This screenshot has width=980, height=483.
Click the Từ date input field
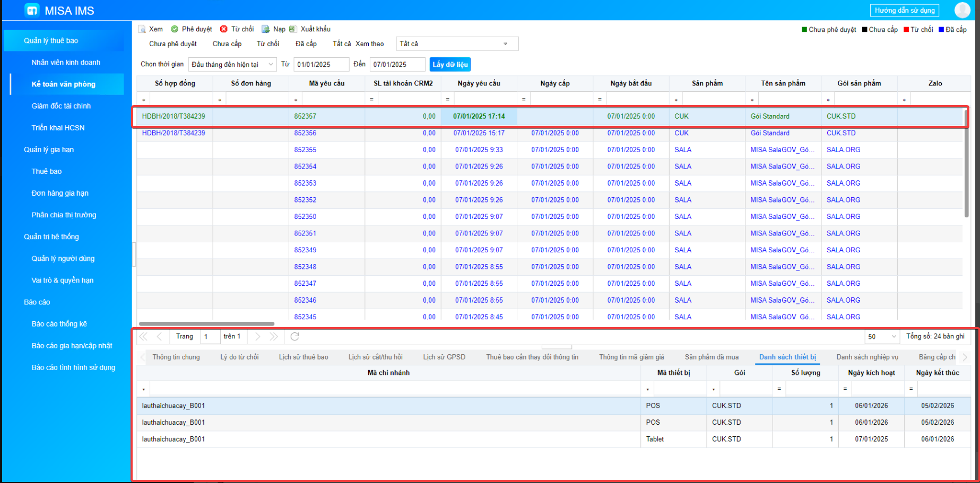pyautogui.click(x=321, y=65)
